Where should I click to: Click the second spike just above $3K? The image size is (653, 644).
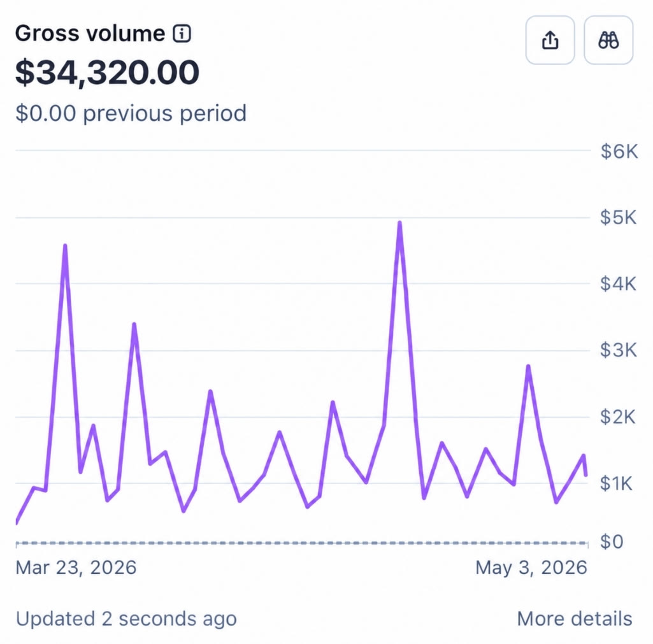click(134, 325)
